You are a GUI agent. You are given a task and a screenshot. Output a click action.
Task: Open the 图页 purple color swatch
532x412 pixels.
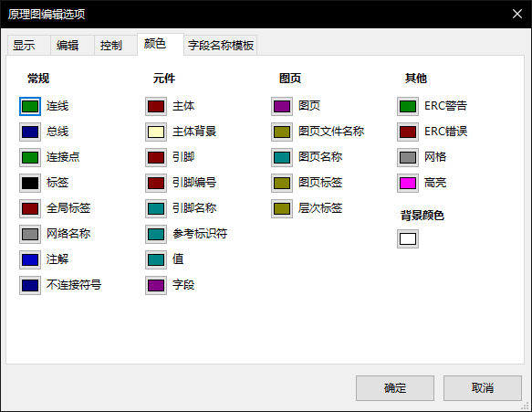282,106
